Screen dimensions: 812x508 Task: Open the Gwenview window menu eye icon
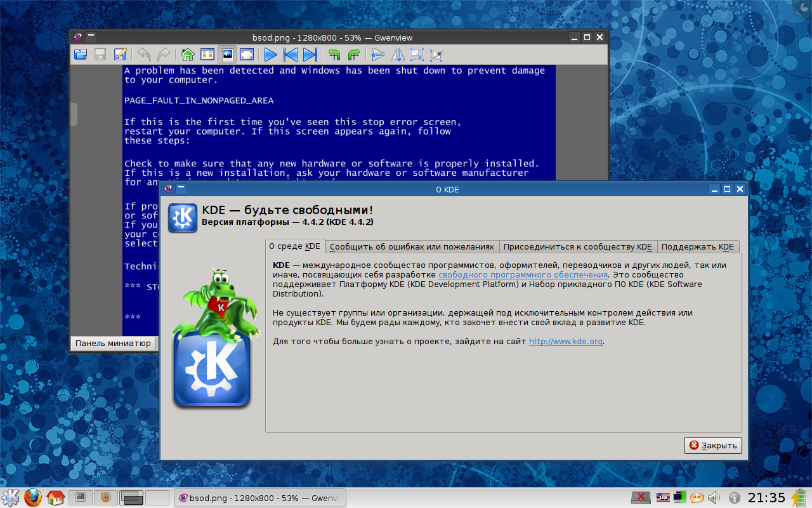(78, 37)
